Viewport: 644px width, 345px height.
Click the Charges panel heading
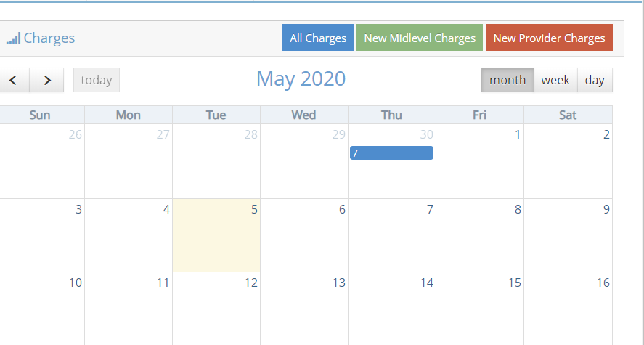click(x=49, y=38)
